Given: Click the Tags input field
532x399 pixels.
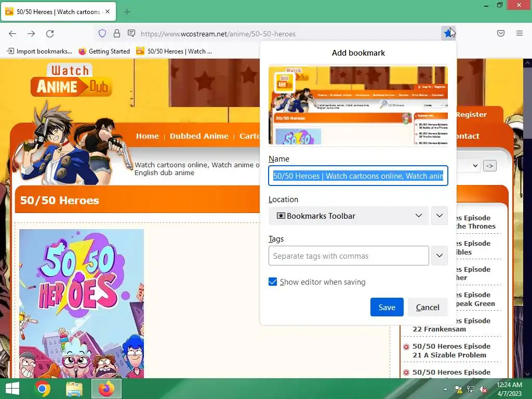Looking at the screenshot, I should pyautogui.click(x=349, y=256).
